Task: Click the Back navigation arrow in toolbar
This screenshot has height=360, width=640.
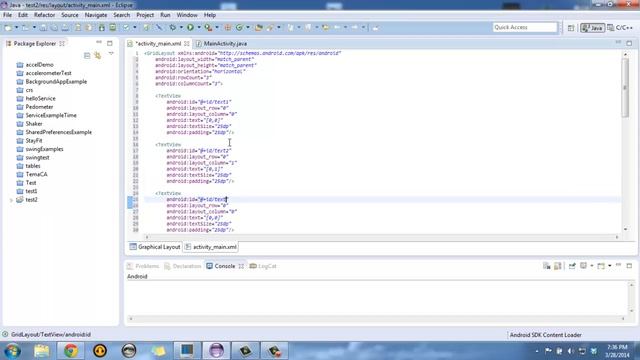Action: [337, 27]
